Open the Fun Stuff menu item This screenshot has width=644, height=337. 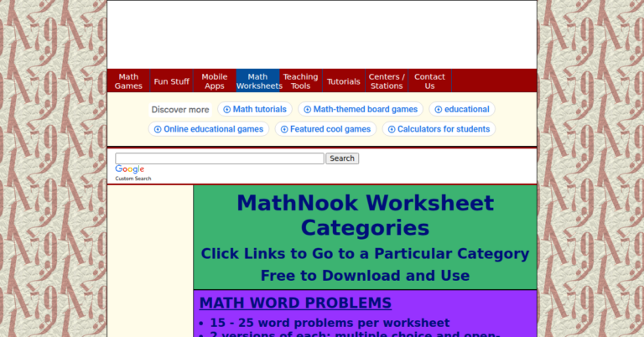click(x=172, y=80)
